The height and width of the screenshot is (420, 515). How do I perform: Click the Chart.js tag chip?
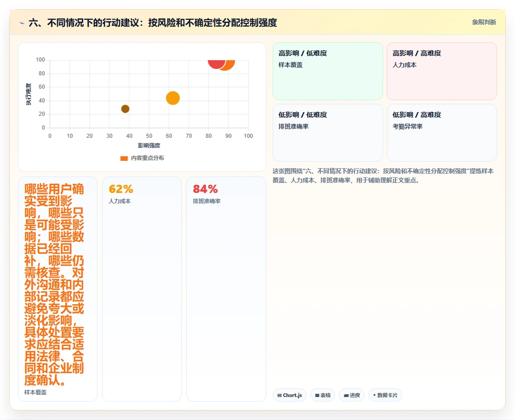click(x=289, y=395)
